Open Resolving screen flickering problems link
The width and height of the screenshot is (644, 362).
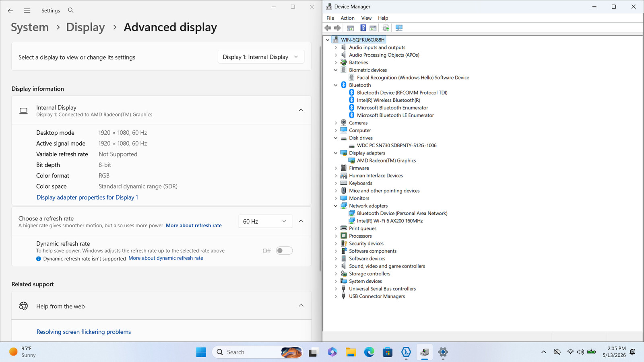tap(84, 332)
